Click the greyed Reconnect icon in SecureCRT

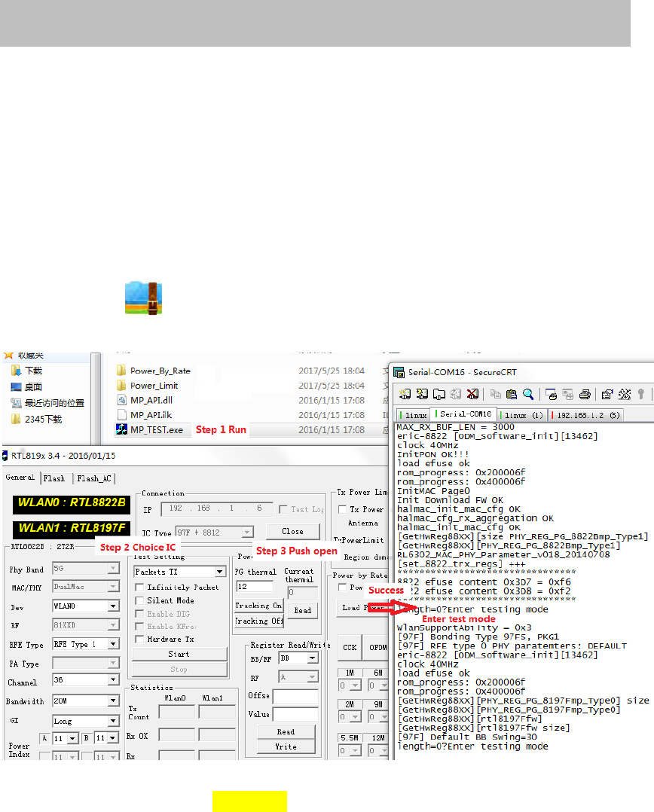456,394
